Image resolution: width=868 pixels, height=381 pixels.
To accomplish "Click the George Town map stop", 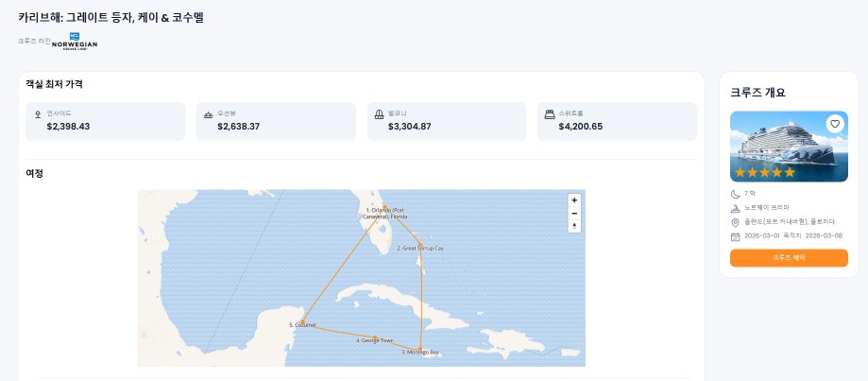I will 376,338.
